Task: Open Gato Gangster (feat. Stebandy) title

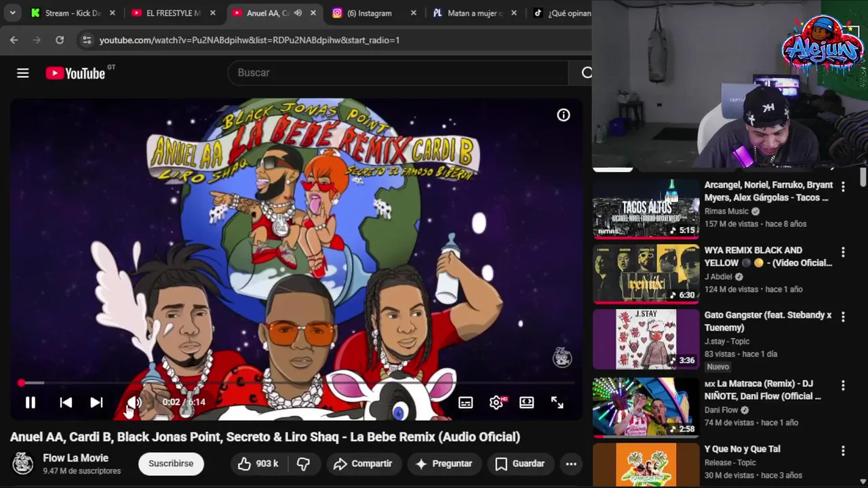Action: (768, 321)
